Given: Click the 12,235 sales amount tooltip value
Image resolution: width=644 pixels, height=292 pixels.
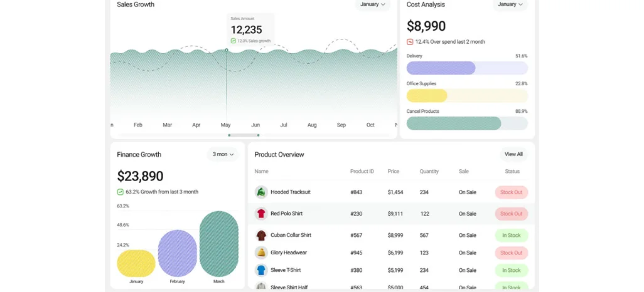Looking at the screenshot, I should click(x=246, y=29).
